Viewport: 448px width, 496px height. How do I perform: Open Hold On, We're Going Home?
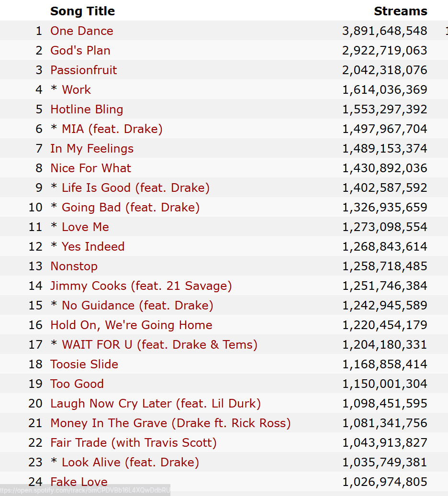point(131,325)
